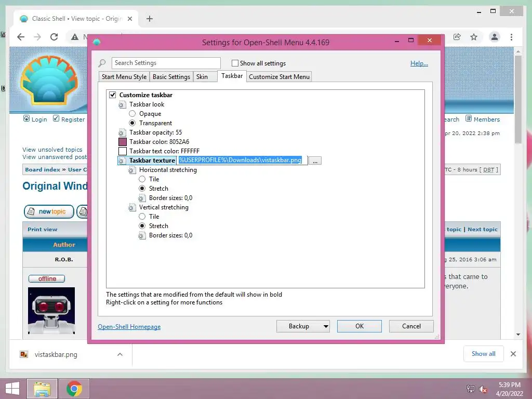The width and height of the screenshot is (532, 399).
Task: Click the Classic Shell browser tab title
Action: (x=77, y=19)
